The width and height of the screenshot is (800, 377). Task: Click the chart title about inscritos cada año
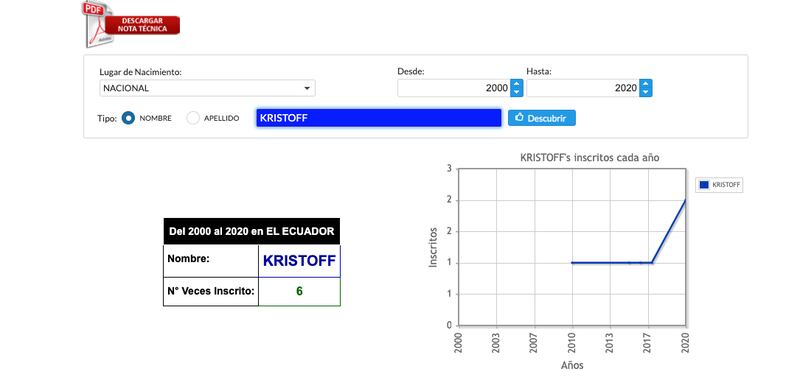click(x=589, y=158)
